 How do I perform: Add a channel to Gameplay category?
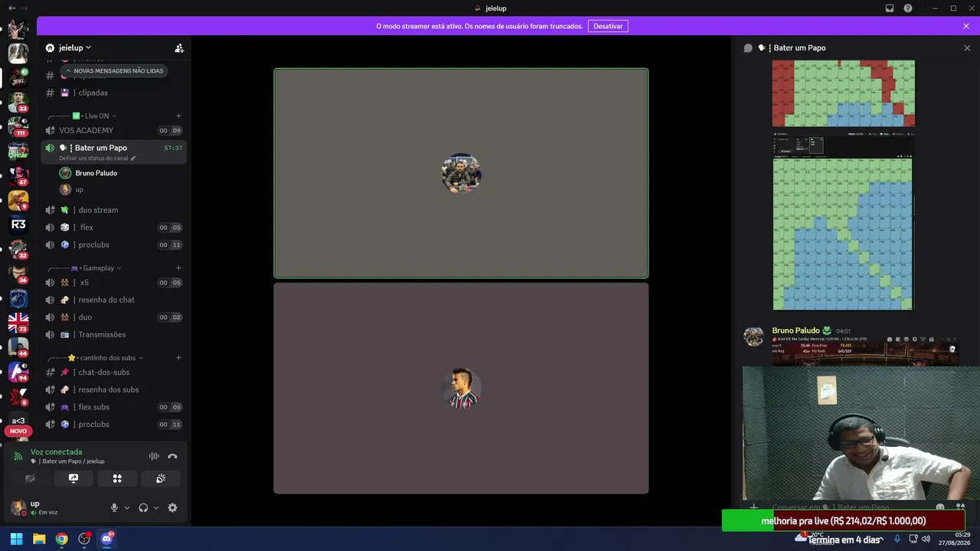coord(178,268)
